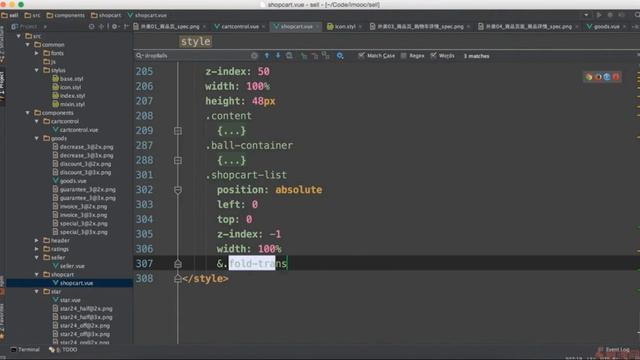Click the src breadcrumb
This screenshot has height=360, width=640.
(x=32, y=15)
